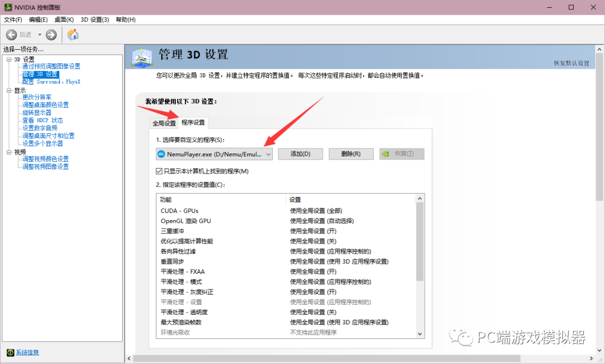Select 通过预览调整图像设置 tree item
The image size is (605, 364).
pos(51,66)
